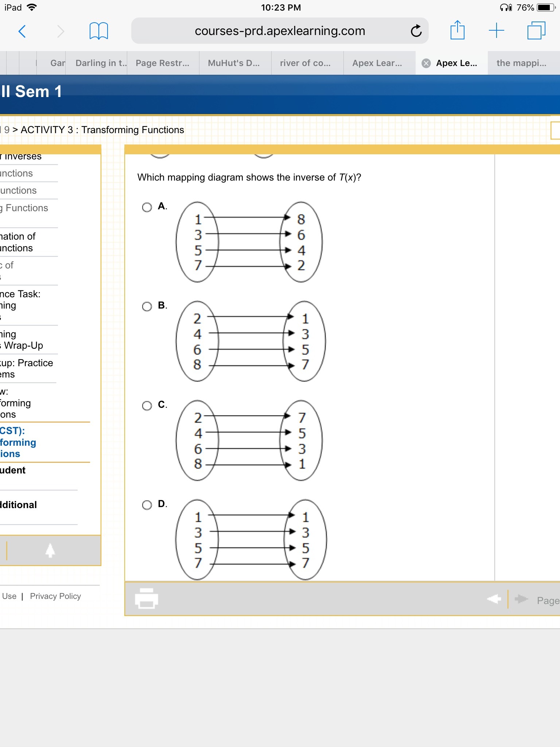Open the bookmarks book icon
This screenshot has height=747, width=560.
[98, 31]
